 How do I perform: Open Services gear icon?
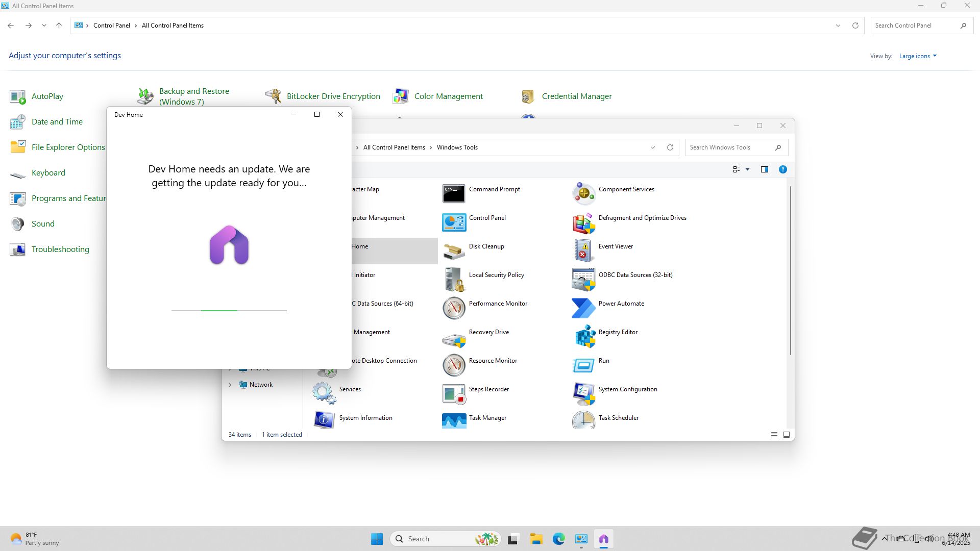tap(324, 393)
